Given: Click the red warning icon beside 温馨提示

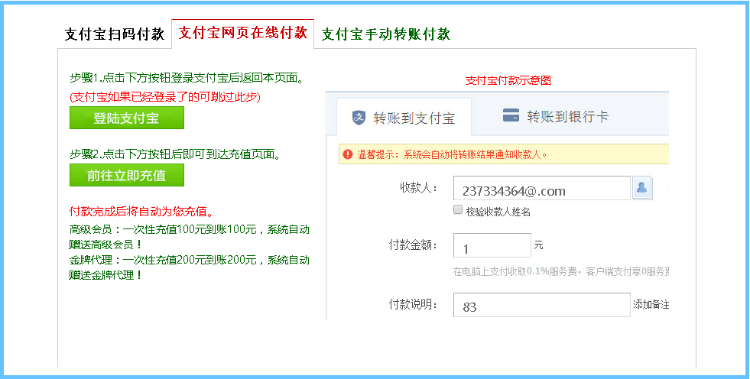Looking at the screenshot, I should coord(347,155).
